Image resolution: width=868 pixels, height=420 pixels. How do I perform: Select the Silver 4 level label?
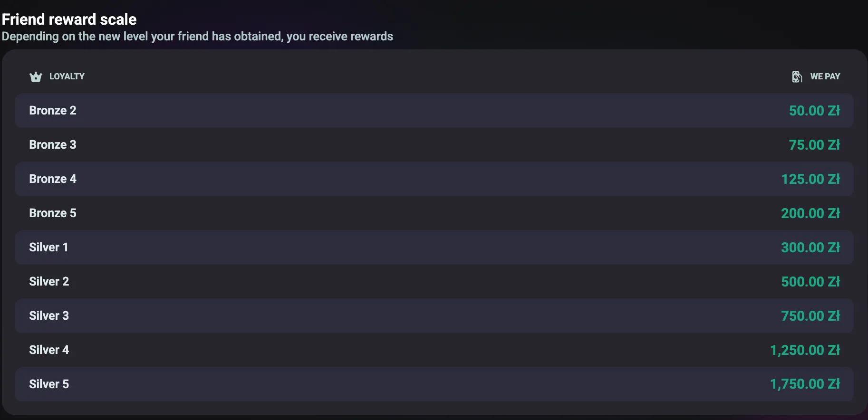tap(49, 350)
